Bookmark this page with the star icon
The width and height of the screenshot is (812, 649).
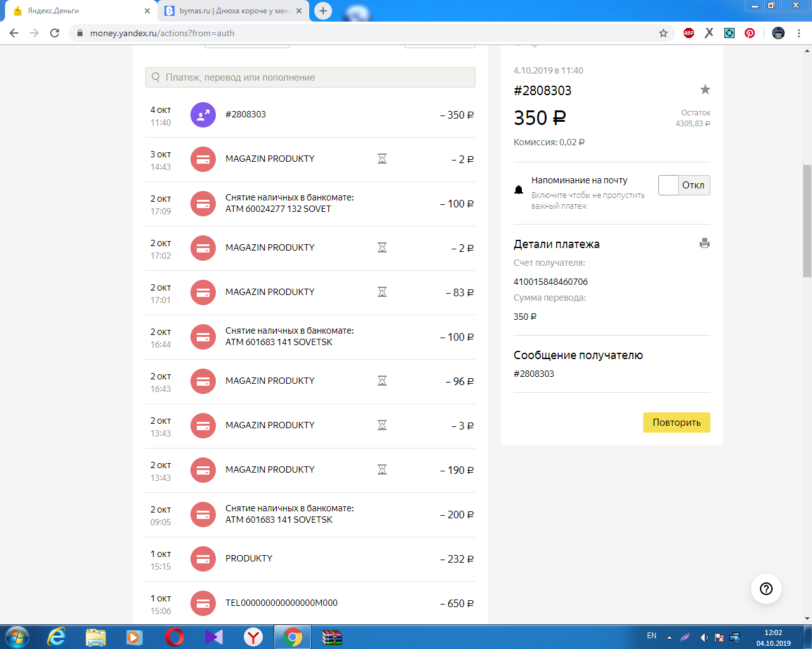coord(663,33)
